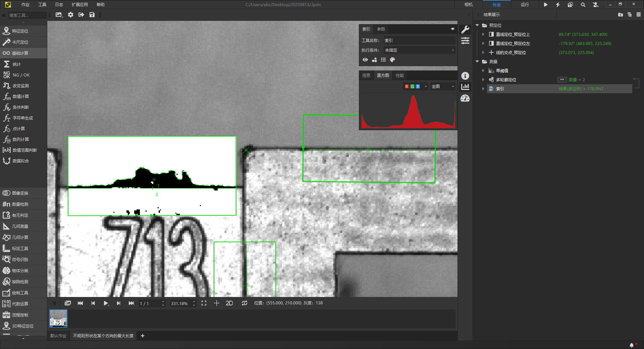Expand the 多轮廓定位 tree item
This screenshot has height=349, width=644.
click(483, 80)
